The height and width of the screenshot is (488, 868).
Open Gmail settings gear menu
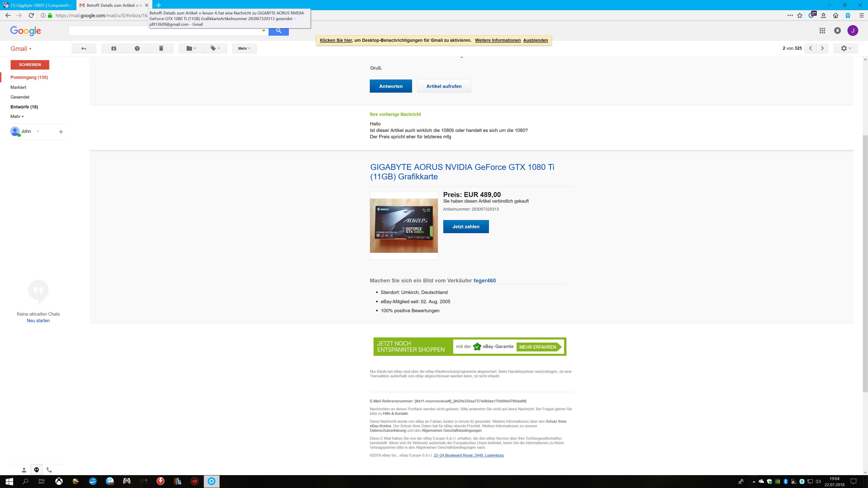(x=845, y=49)
